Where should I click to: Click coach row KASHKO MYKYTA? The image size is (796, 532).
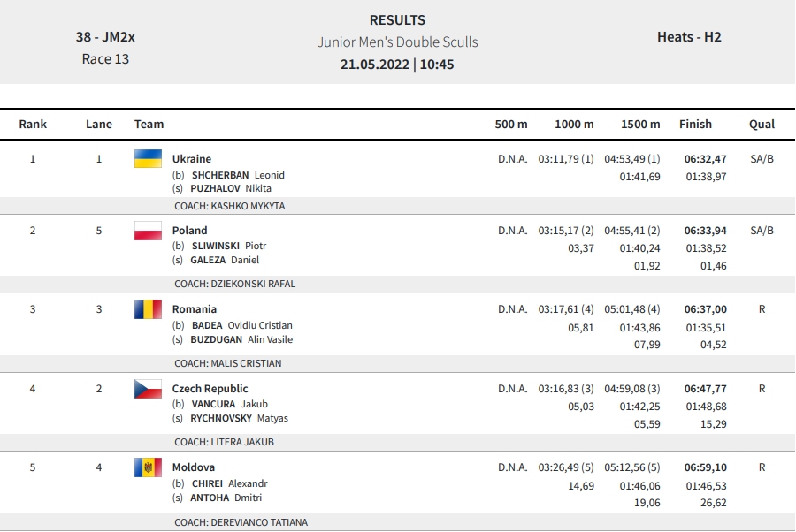pyautogui.click(x=397, y=206)
